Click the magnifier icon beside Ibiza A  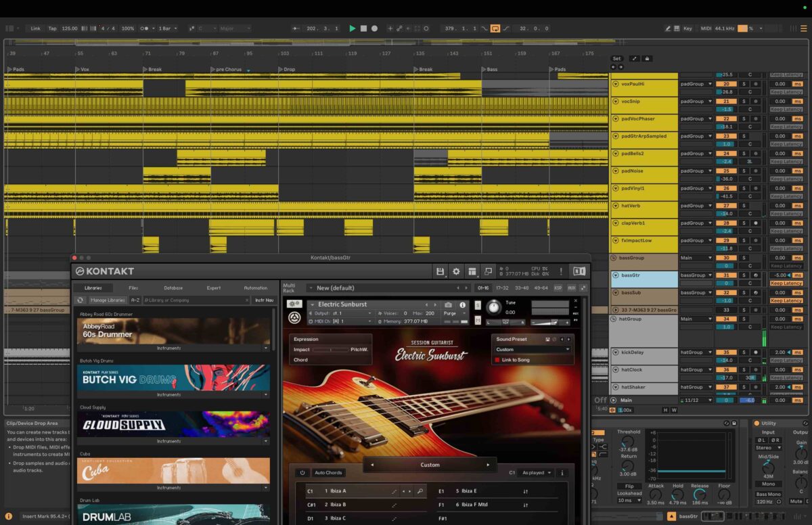tap(420, 491)
